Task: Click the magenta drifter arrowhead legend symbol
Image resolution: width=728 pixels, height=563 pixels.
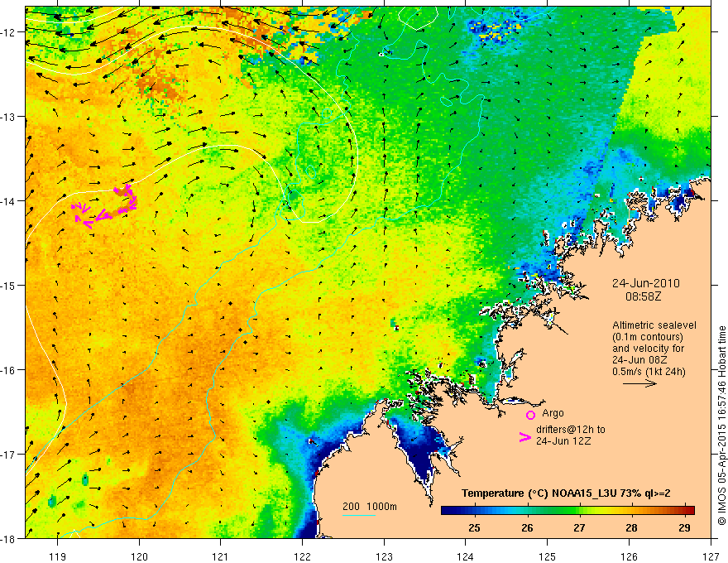Action: (525, 437)
